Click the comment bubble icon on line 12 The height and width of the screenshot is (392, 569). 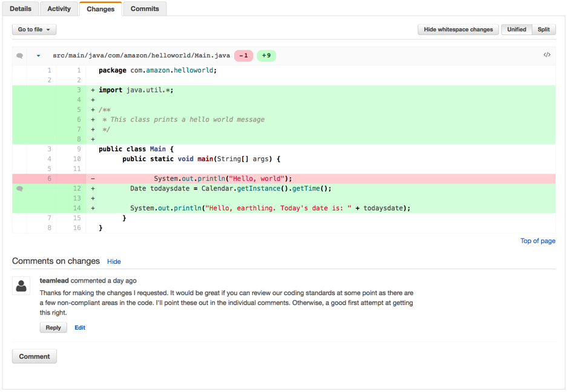(x=19, y=189)
